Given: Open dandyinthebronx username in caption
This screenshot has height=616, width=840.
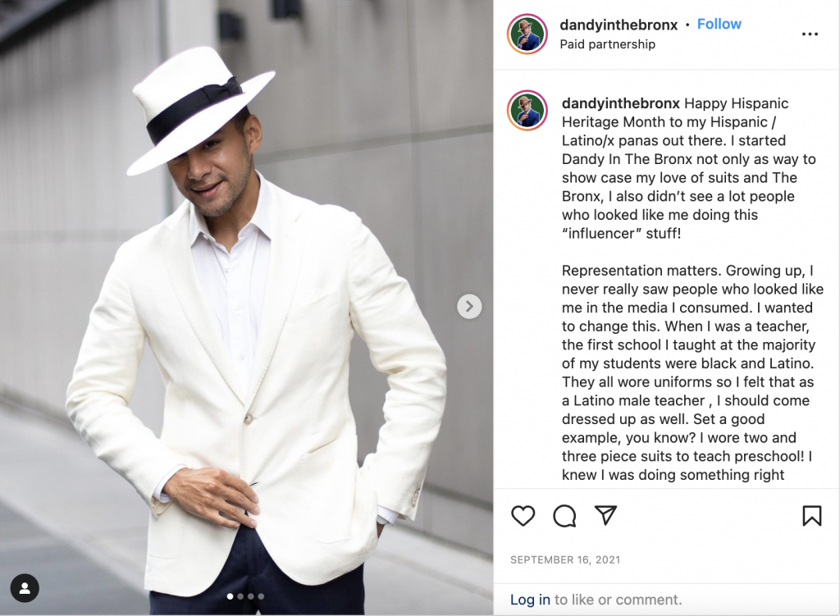Looking at the screenshot, I should 620,103.
